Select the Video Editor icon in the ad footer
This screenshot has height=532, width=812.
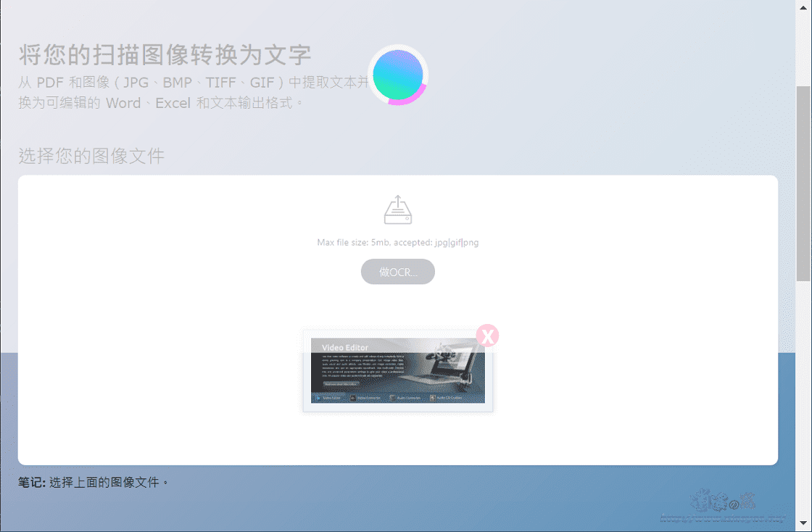pyautogui.click(x=318, y=398)
